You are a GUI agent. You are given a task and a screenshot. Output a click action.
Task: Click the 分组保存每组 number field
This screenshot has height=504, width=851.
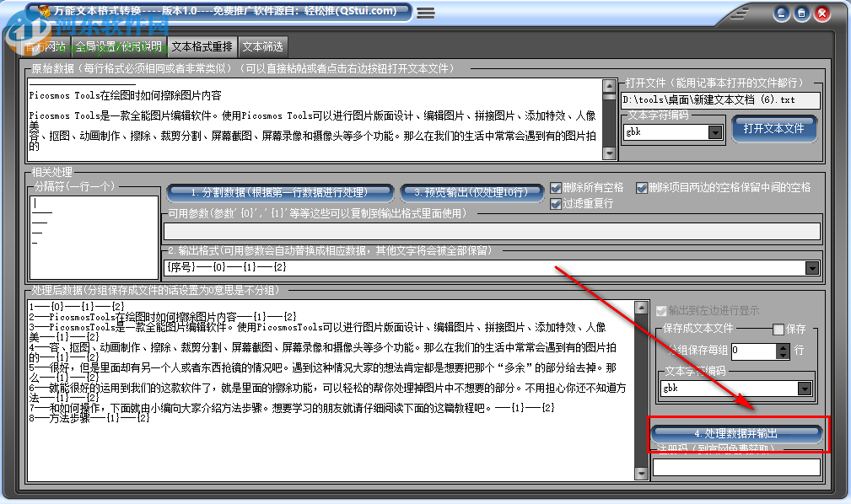[754, 351]
